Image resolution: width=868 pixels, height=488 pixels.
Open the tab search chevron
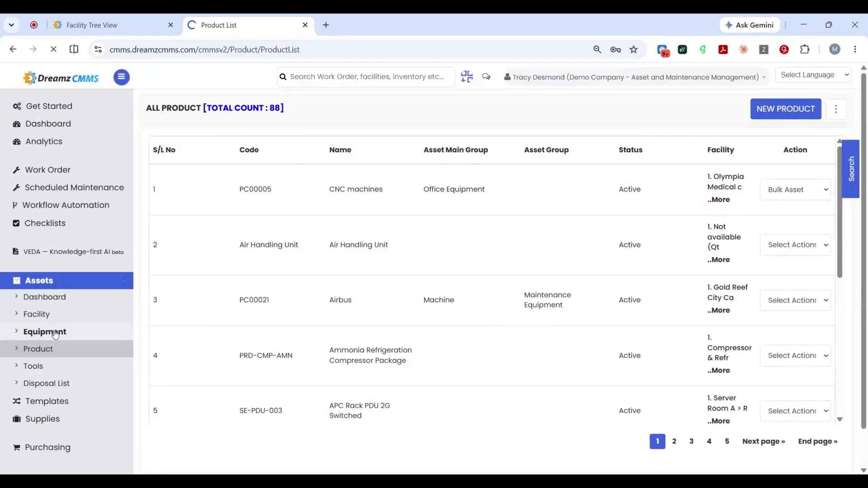pyautogui.click(x=12, y=25)
